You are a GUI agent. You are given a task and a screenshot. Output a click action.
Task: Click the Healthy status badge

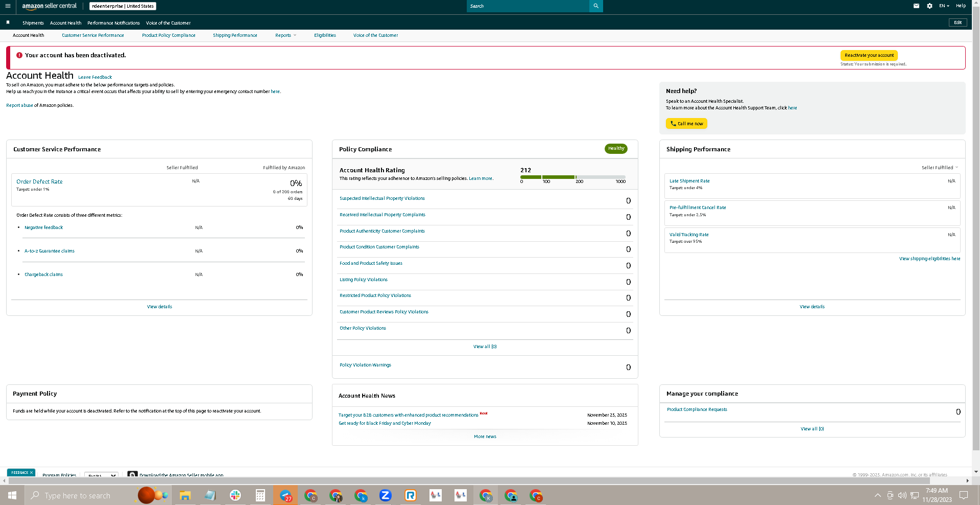(616, 149)
